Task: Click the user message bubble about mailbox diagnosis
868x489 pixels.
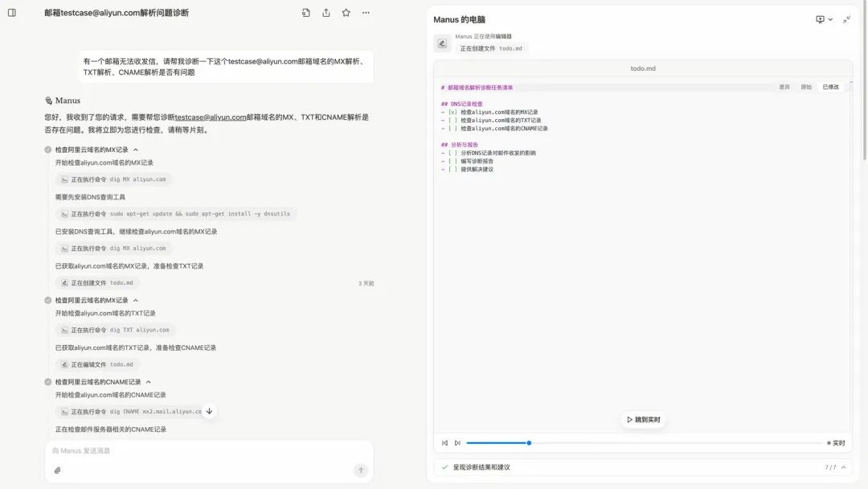Action: [x=226, y=67]
